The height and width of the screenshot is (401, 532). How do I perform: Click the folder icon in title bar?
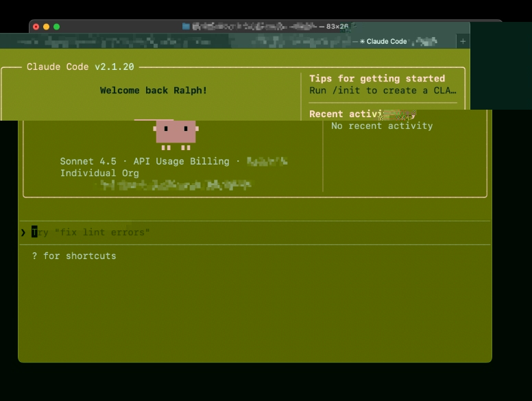pyautogui.click(x=186, y=27)
